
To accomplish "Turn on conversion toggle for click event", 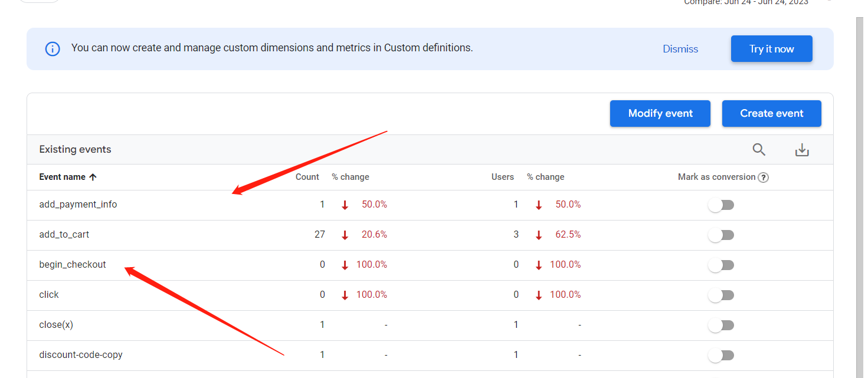I will click(x=721, y=295).
